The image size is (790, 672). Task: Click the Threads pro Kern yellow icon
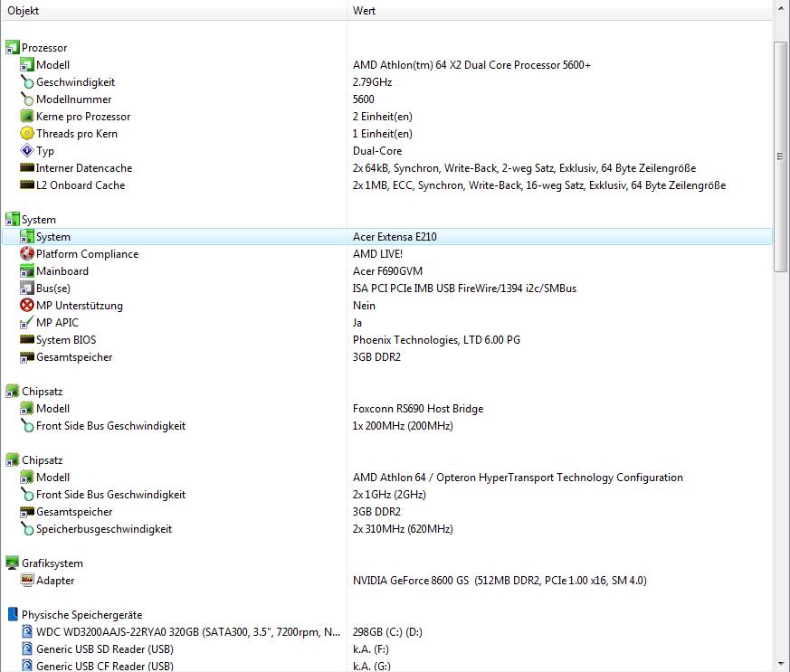(x=27, y=133)
